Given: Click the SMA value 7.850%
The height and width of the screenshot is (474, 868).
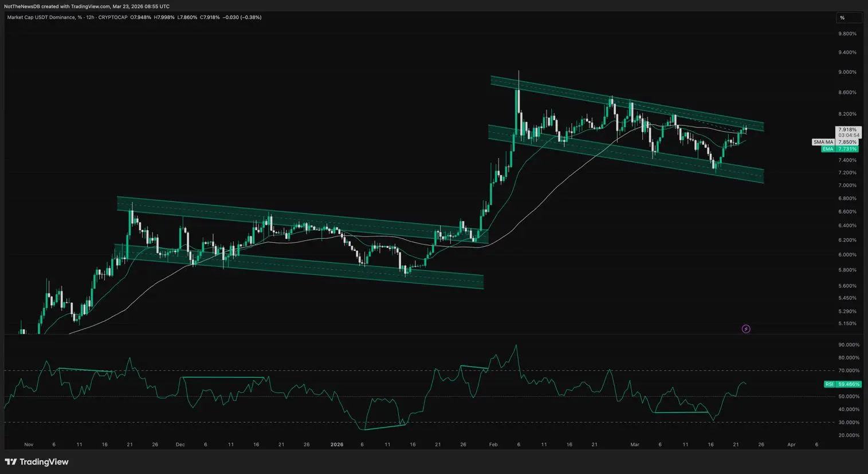Looking at the screenshot, I should coord(848,142).
